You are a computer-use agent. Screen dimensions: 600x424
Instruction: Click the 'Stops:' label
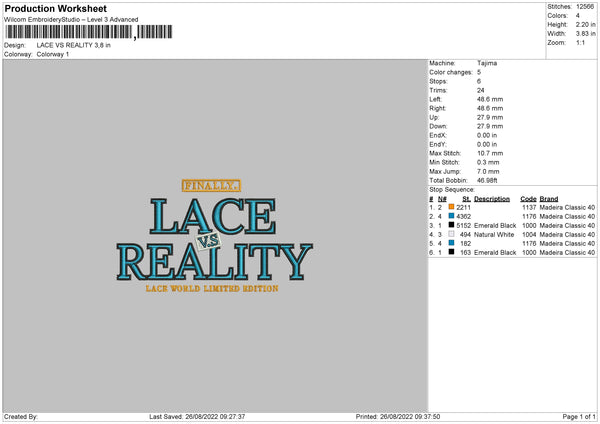pos(438,81)
